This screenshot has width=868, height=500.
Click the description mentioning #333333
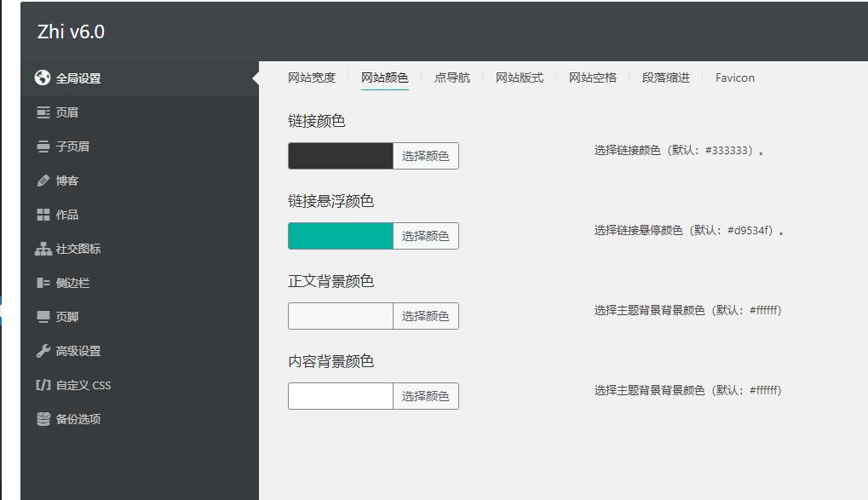click(x=679, y=151)
